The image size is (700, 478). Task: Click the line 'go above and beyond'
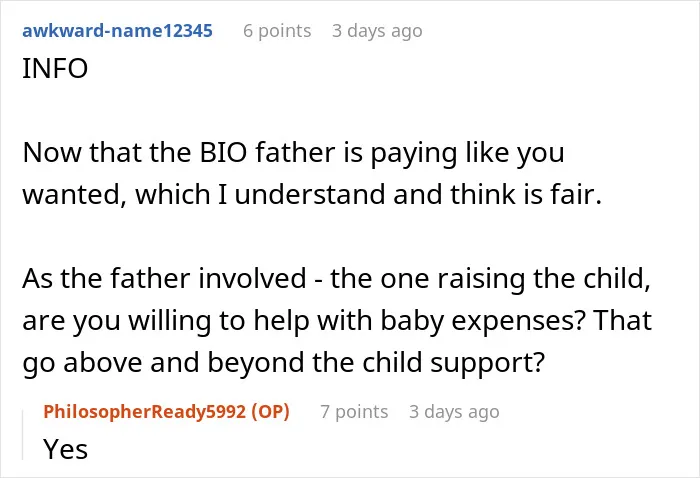pyautogui.click(x=284, y=363)
